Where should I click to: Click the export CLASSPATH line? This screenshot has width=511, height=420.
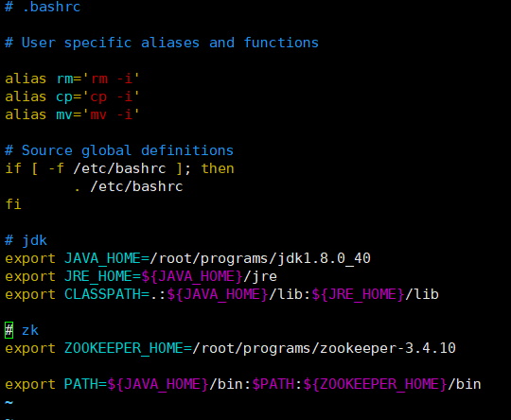[221, 294]
